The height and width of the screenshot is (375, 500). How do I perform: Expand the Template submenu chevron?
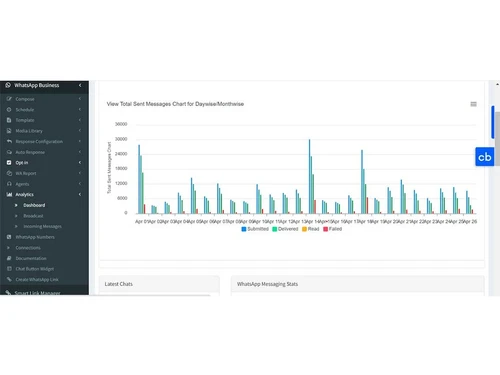[80, 120]
